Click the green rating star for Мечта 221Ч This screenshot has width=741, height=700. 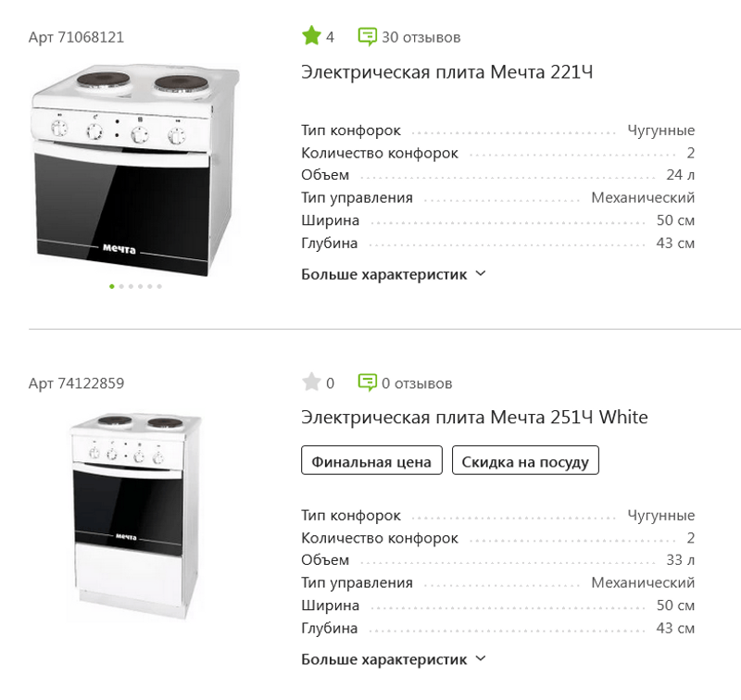[x=311, y=36]
